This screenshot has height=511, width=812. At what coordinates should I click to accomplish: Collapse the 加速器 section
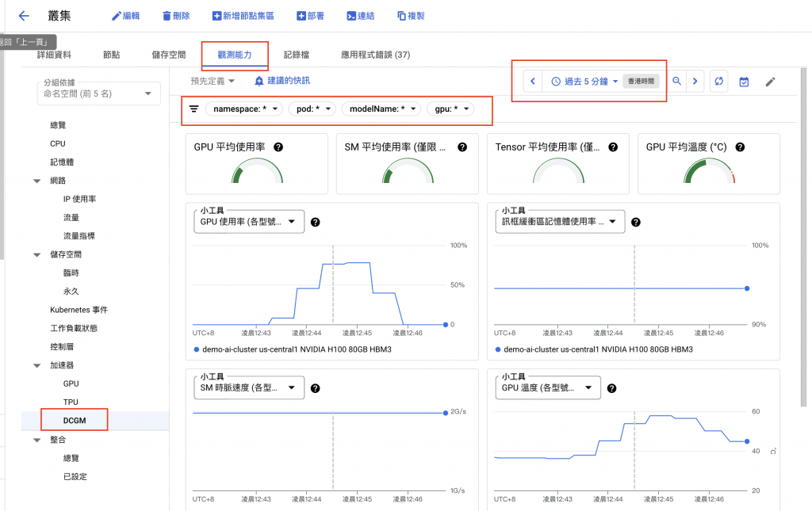pyautogui.click(x=36, y=365)
